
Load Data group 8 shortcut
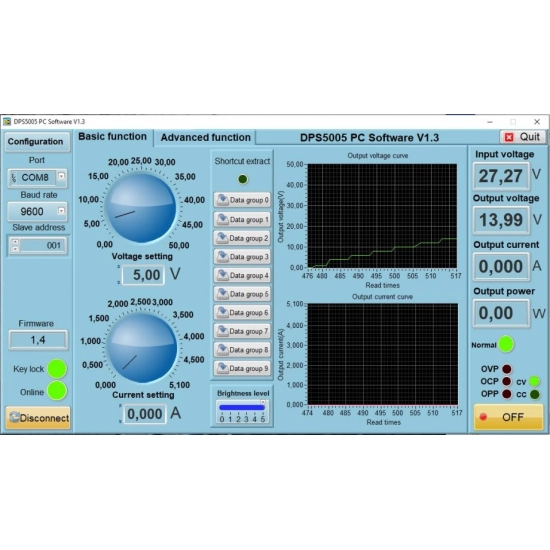click(242, 350)
